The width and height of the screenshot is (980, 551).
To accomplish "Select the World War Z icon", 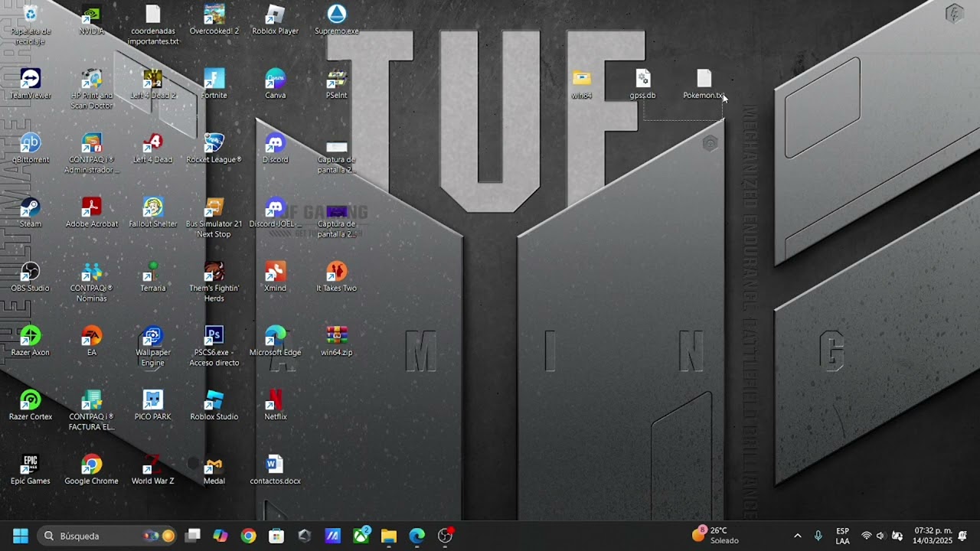I will pos(153,470).
